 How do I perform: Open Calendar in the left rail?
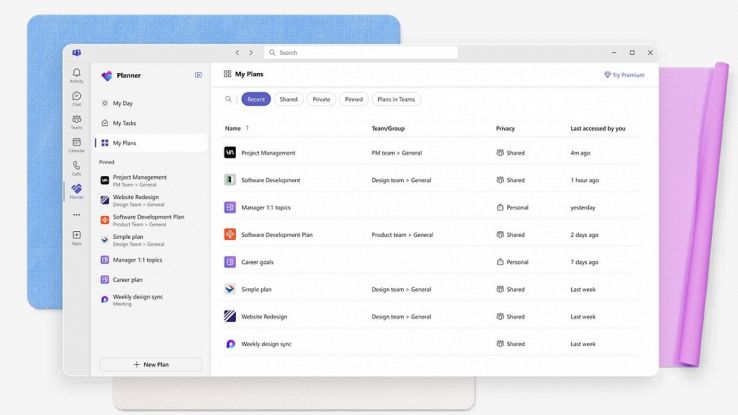(76, 142)
